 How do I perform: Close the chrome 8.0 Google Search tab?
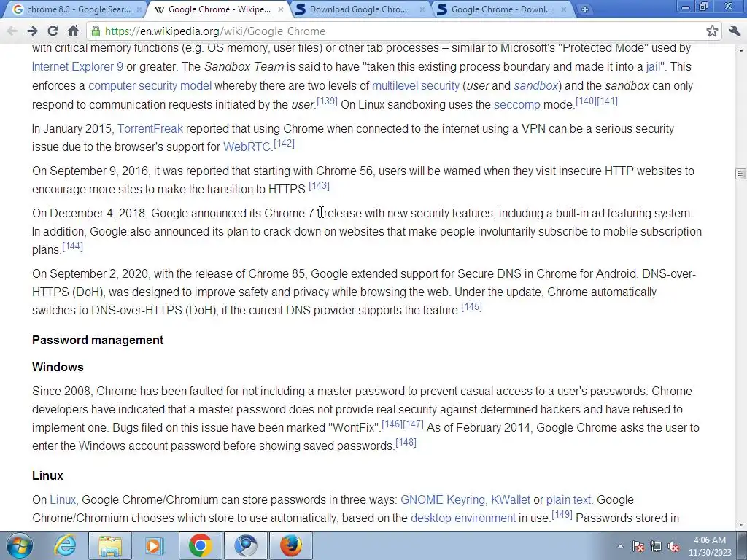pyautogui.click(x=139, y=9)
